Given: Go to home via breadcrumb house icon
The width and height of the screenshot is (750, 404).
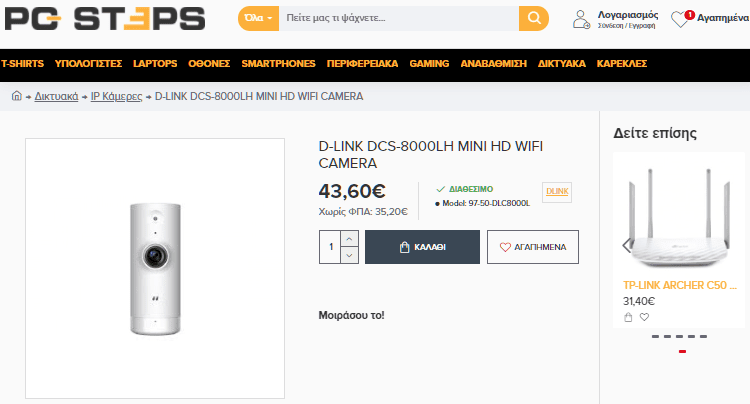Looking at the screenshot, I should 17,96.
